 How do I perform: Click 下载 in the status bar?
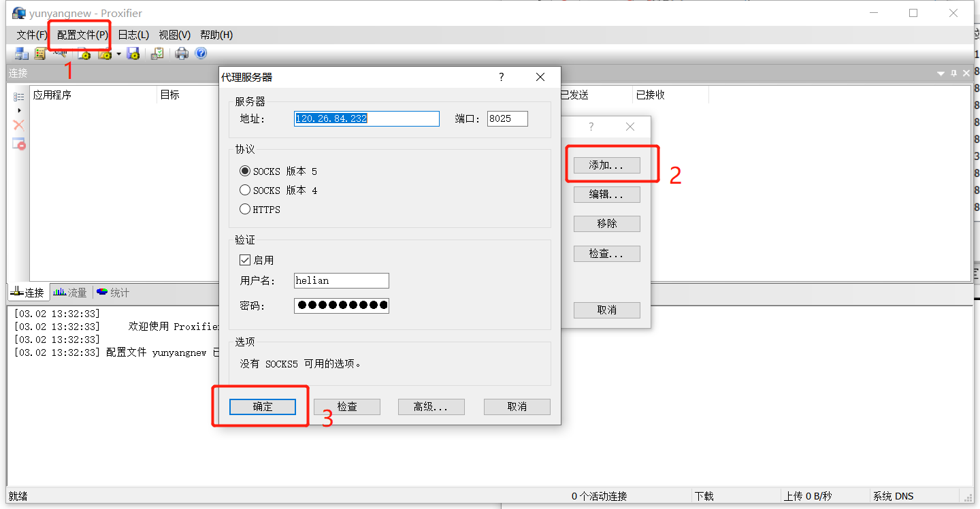[704, 496]
